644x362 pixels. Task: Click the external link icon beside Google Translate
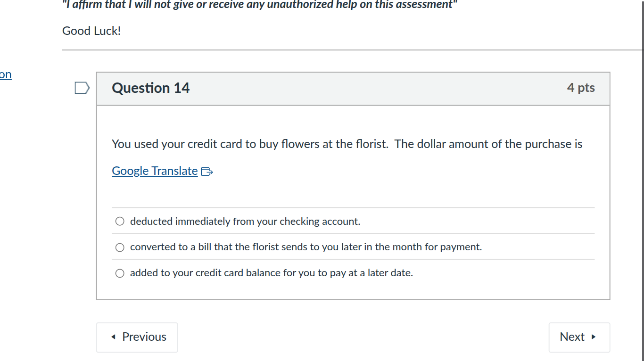point(206,172)
